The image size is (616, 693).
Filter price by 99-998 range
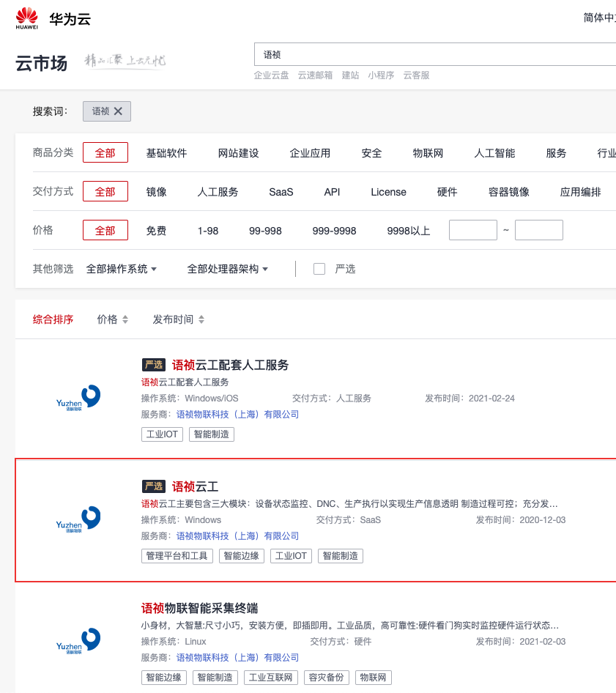(x=266, y=231)
